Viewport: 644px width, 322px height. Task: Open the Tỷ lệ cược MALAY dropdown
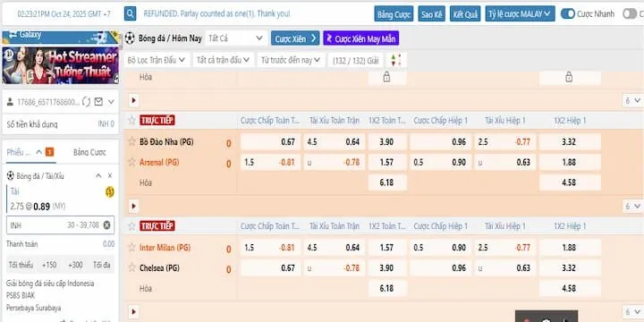click(x=520, y=14)
